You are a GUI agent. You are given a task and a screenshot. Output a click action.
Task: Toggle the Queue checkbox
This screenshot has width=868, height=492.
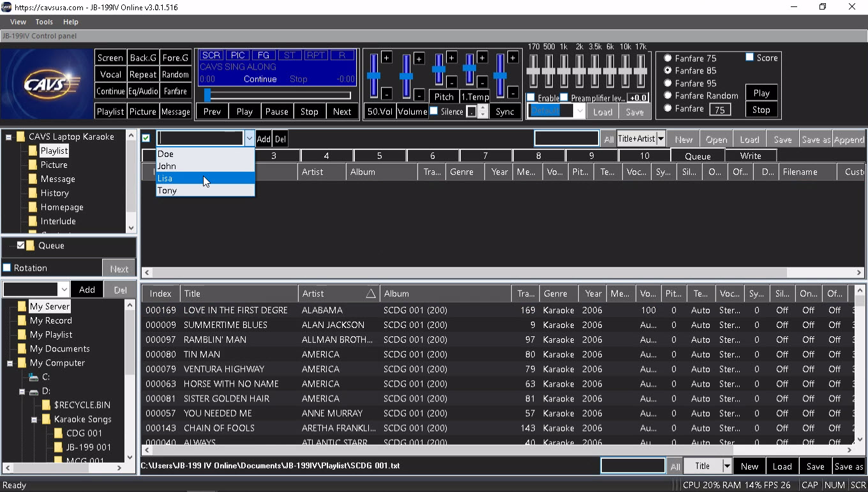[21, 245]
